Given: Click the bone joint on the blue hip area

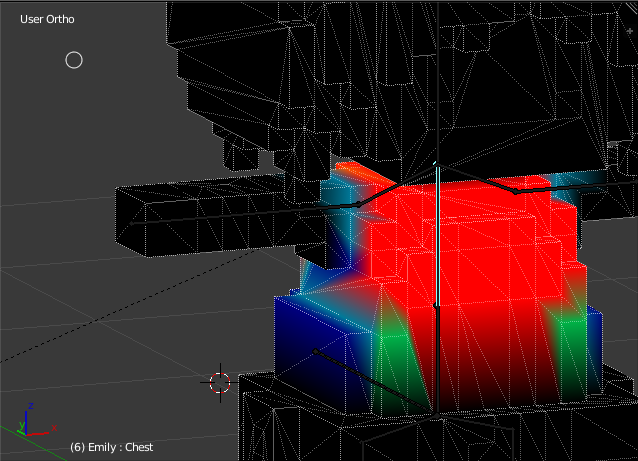Looking at the screenshot, I should (x=316, y=351).
